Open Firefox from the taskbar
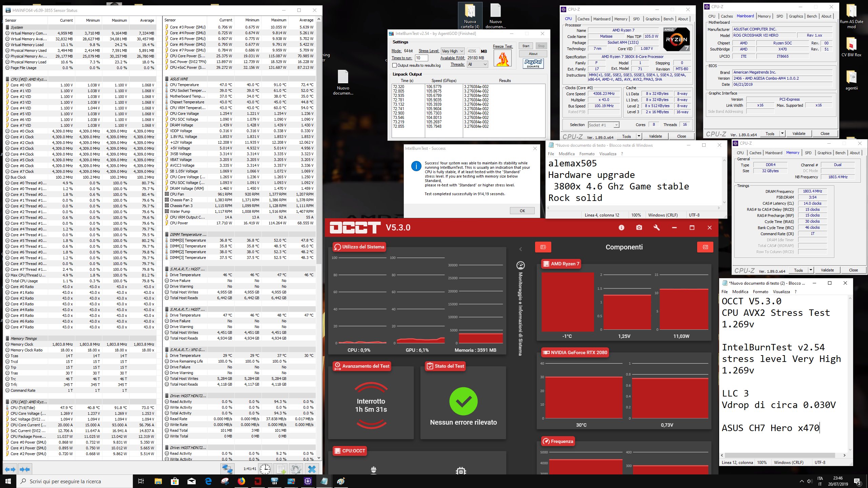 click(x=241, y=481)
